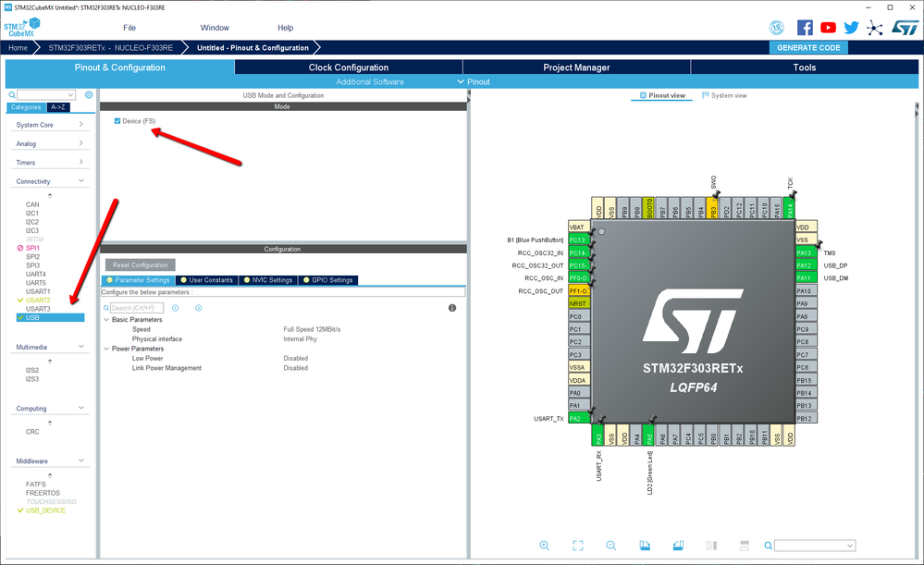Click the Low Power Disabled value
The height and width of the screenshot is (565, 924).
coord(296,358)
